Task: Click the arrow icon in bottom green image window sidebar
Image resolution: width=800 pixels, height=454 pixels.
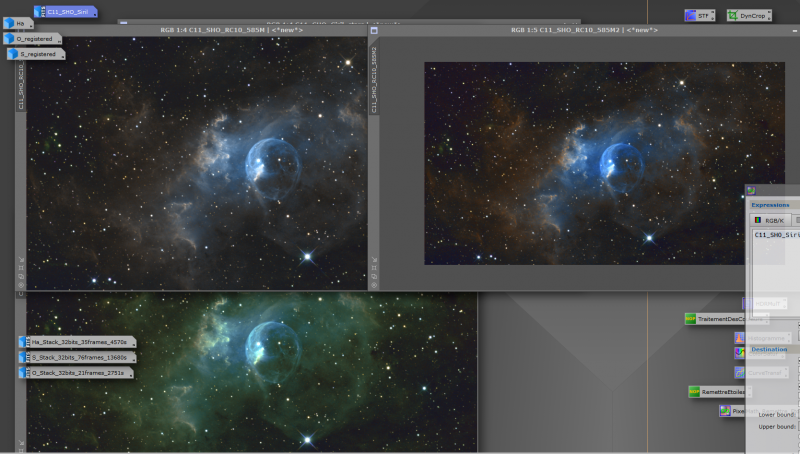Action: (x=21, y=442)
